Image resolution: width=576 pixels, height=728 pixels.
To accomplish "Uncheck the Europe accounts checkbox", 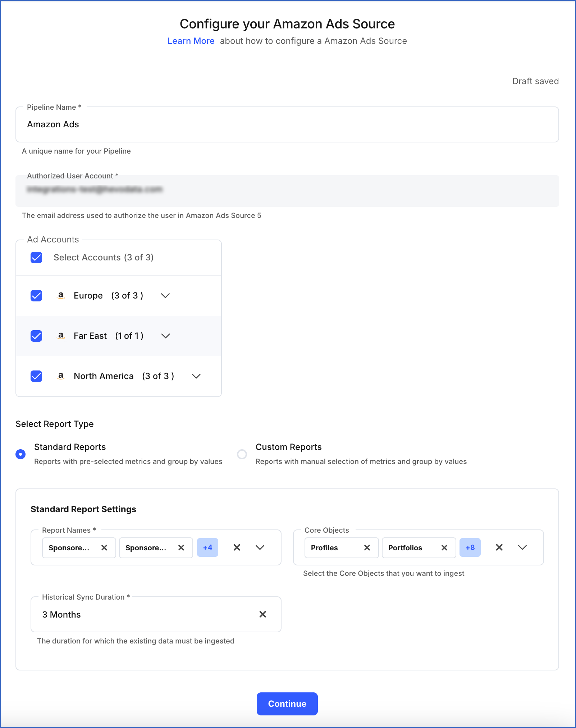I will (x=36, y=296).
